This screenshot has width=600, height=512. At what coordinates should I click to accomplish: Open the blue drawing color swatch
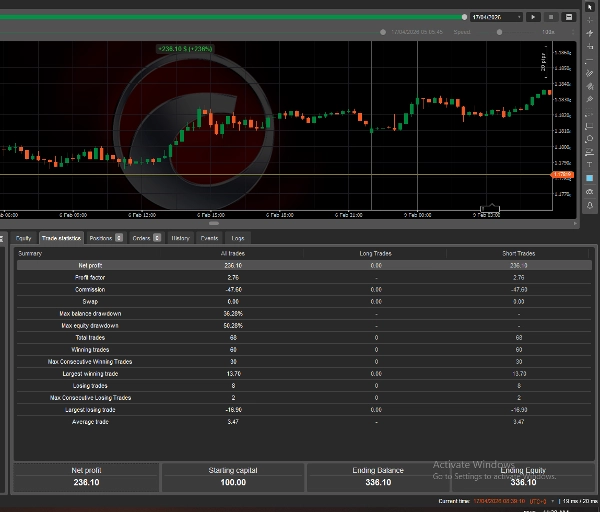590,178
